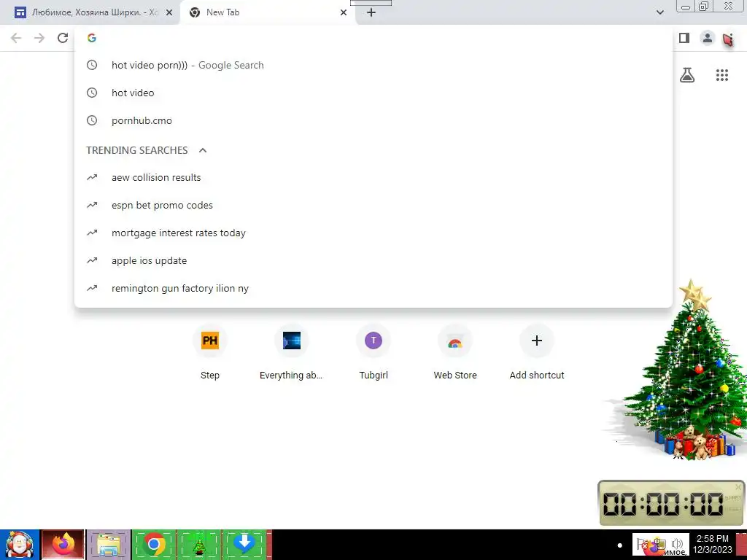Click the Chrome taskbar icon
The image size is (747, 560).
coord(153,545)
